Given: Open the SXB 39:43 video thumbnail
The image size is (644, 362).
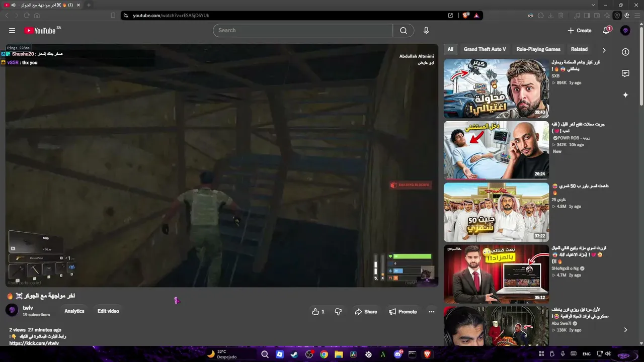Looking at the screenshot, I should [496, 88].
